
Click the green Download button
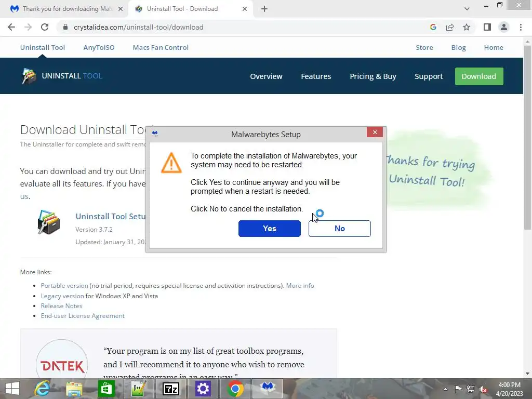point(479,76)
